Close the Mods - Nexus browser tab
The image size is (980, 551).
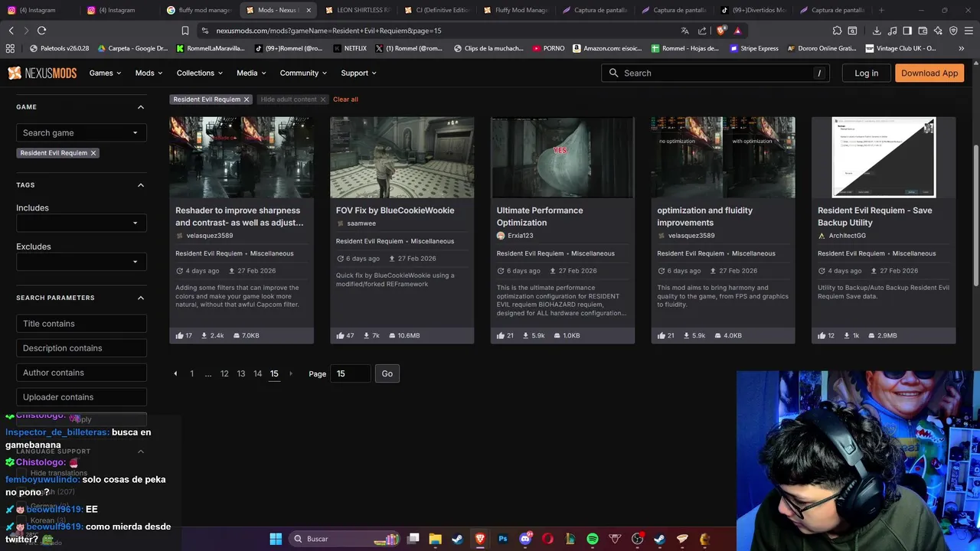(309, 10)
